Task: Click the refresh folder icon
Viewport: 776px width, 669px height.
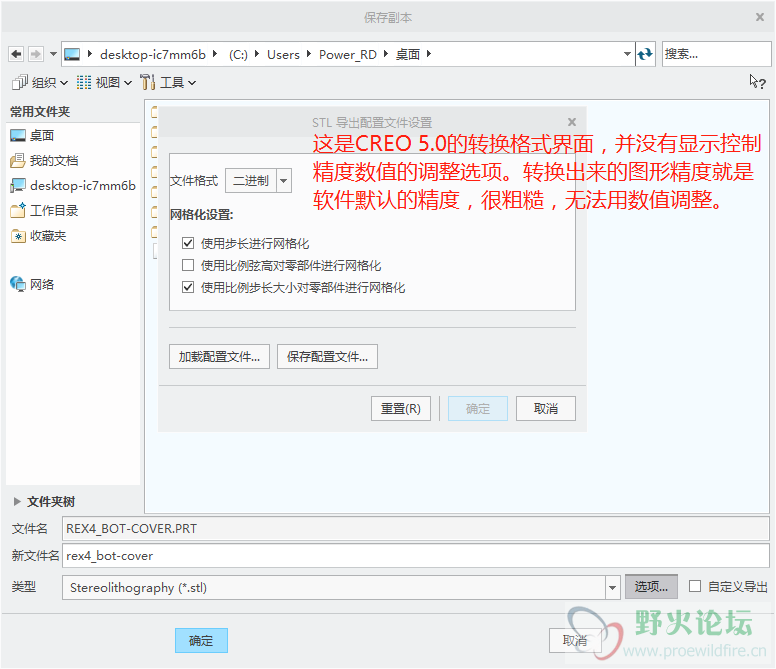Action: [x=645, y=54]
